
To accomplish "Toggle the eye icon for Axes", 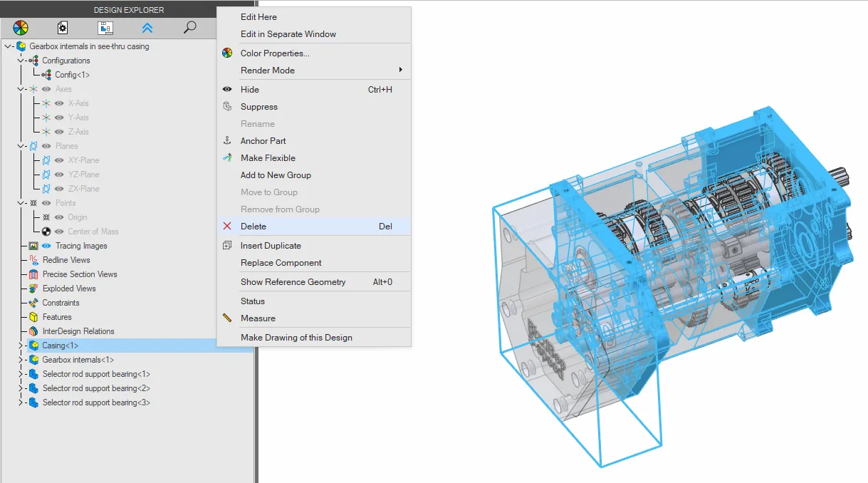I will coord(46,89).
